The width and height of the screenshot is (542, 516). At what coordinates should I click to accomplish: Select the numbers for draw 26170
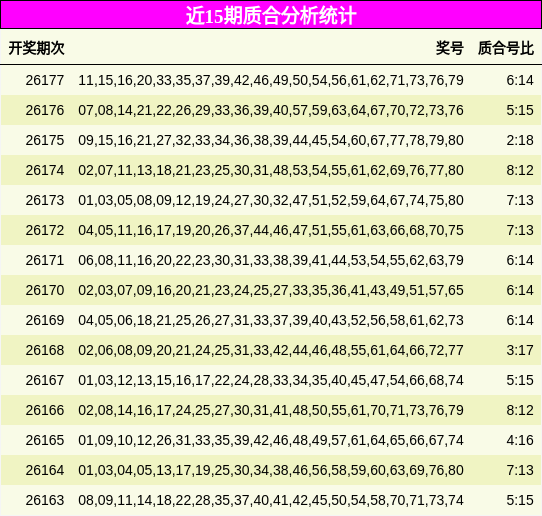click(x=271, y=290)
